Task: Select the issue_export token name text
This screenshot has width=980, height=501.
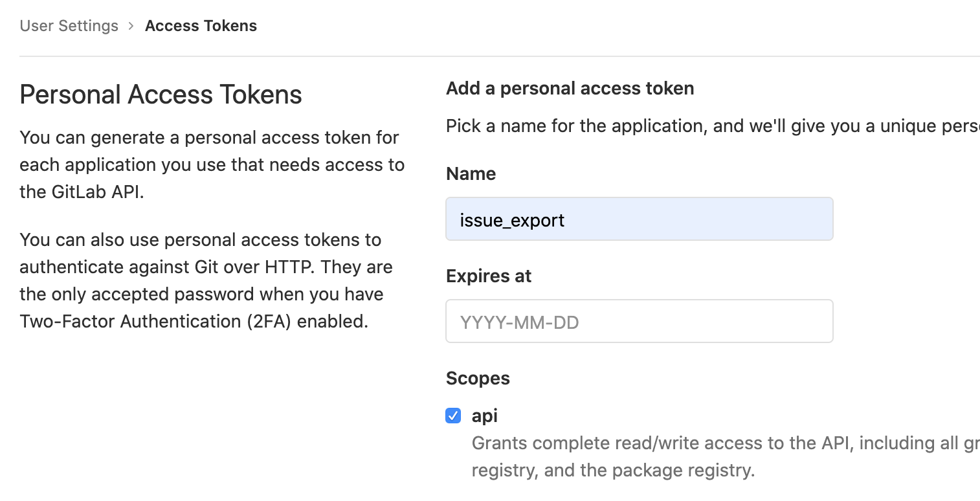Action: click(x=511, y=220)
